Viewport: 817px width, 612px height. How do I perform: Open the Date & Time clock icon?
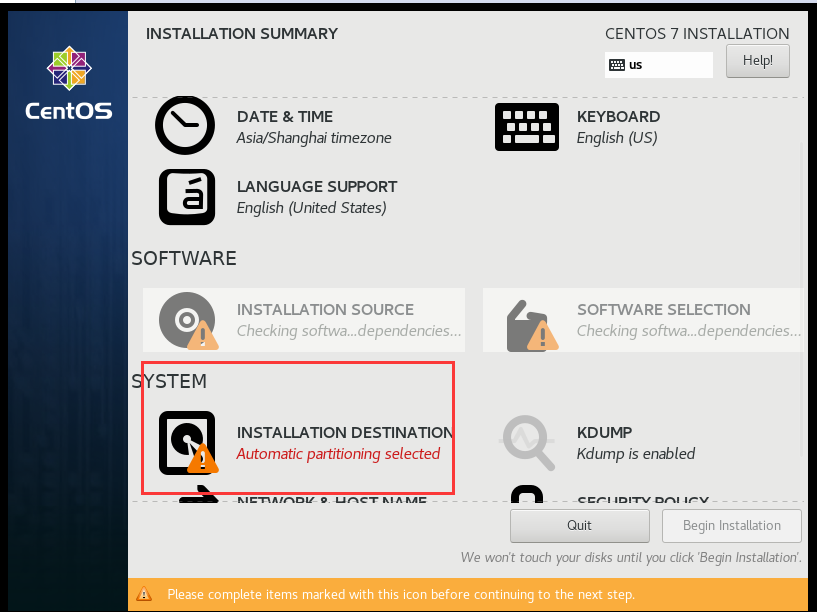[185, 126]
